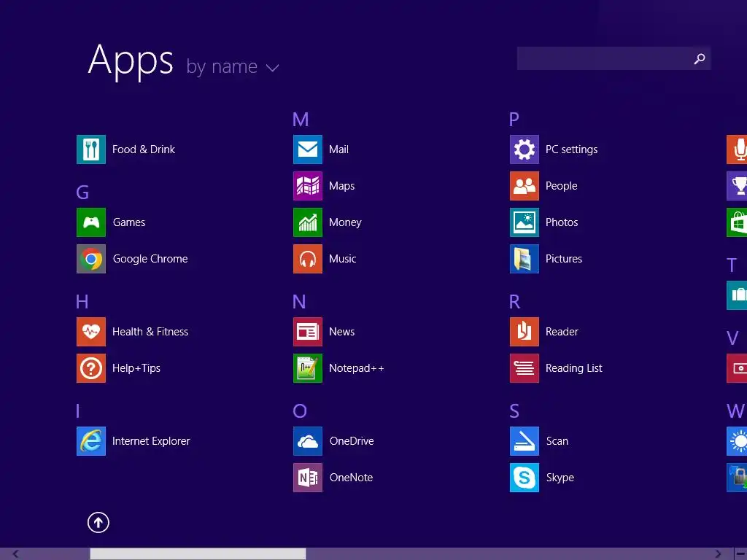747x560 pixels.
Task: Open the trophy app icon
Action: (737, 186)
